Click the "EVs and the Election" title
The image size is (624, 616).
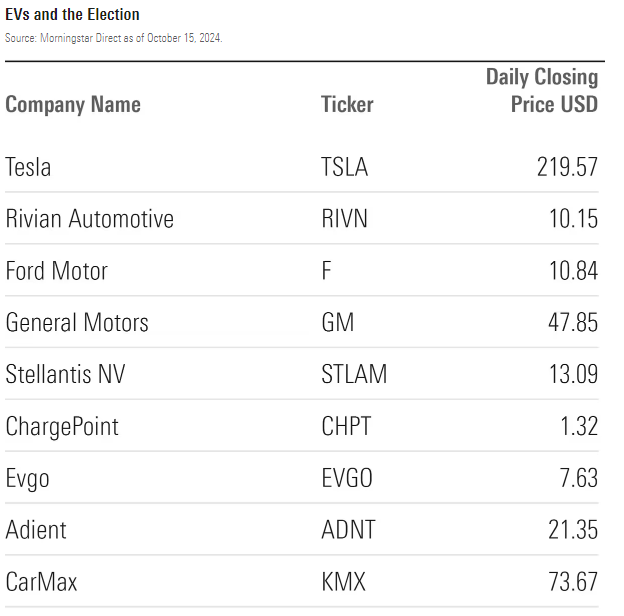pyautogui.click(x=72, y=15)
